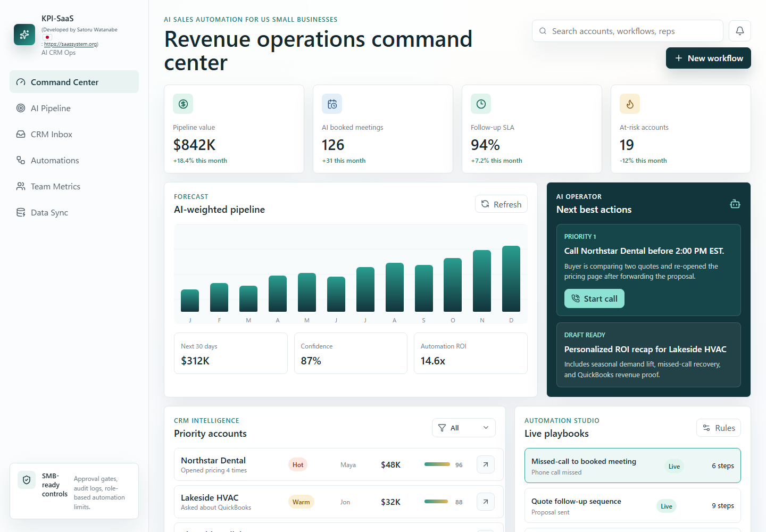766x532 pixels.
Task: Open Command Center in sidebar
Action: [x=74, y=82]
